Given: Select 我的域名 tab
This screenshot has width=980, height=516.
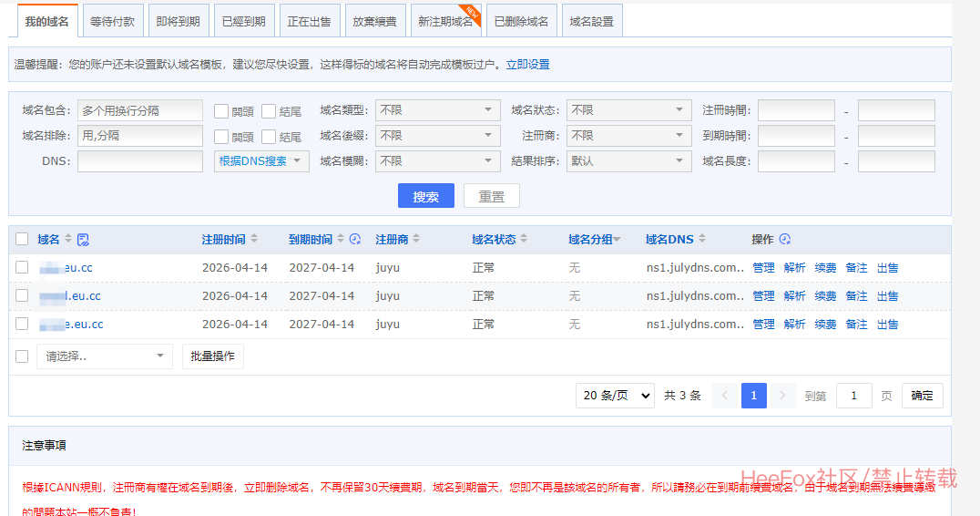Looking at the screenshot, I should point(46,21).
